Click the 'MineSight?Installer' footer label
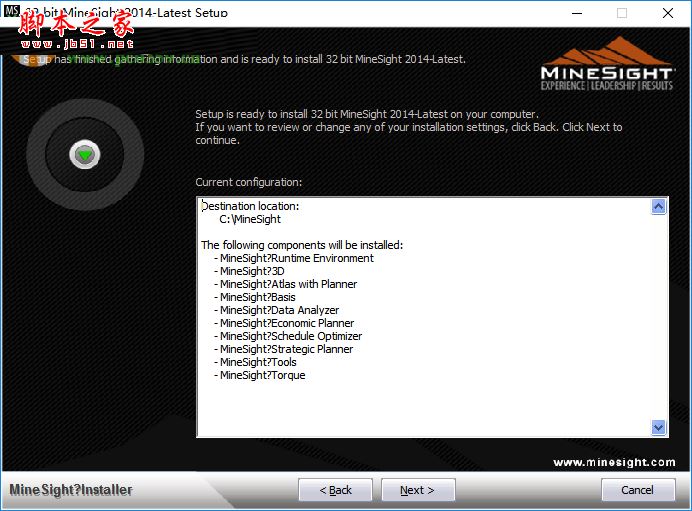Viewport: 692px width, 511px height. (x=71, y=490)
